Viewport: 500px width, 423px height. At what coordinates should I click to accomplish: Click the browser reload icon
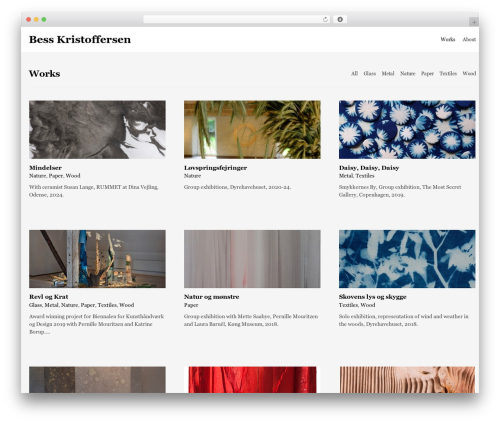[x=325, y=20]
